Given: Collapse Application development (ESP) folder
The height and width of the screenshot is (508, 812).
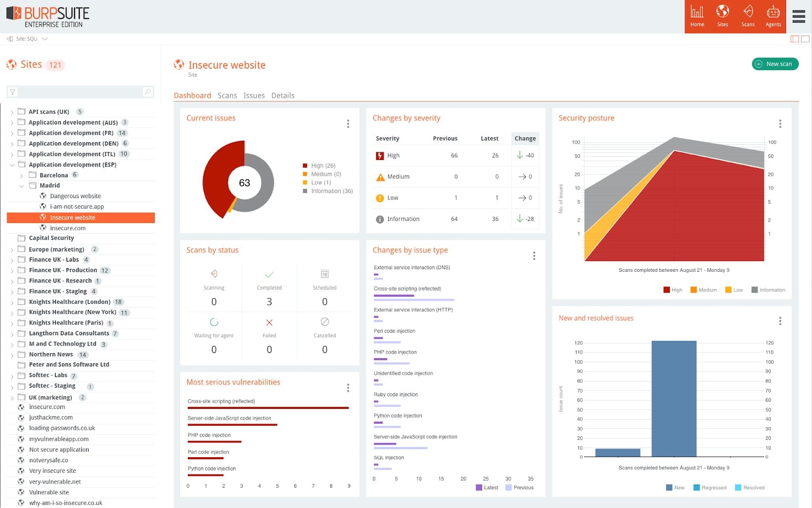Looking at the screenshot, I should click(x=12, y=165).
